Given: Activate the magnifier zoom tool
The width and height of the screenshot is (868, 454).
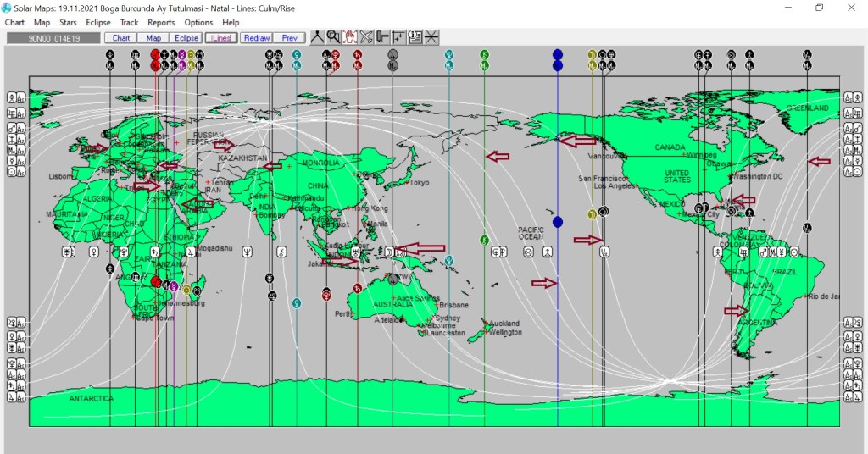Looking at the screenshot, I should pyautogui.click(x=334, y=37).
